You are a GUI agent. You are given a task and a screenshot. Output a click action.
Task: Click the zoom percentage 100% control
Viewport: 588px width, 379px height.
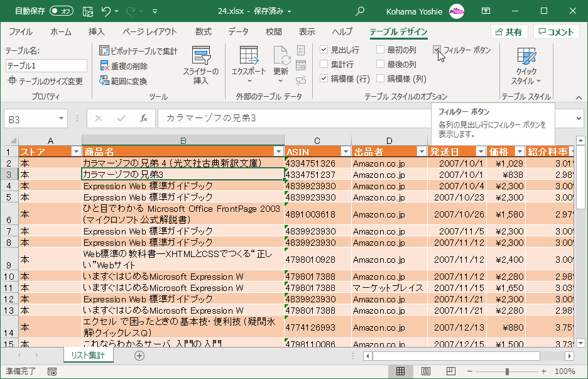[567, 370]
